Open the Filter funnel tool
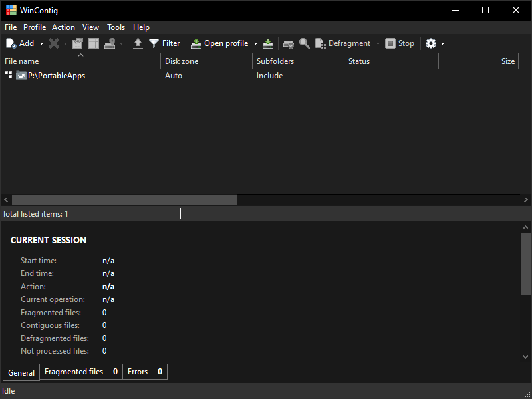 click(164, 43)
